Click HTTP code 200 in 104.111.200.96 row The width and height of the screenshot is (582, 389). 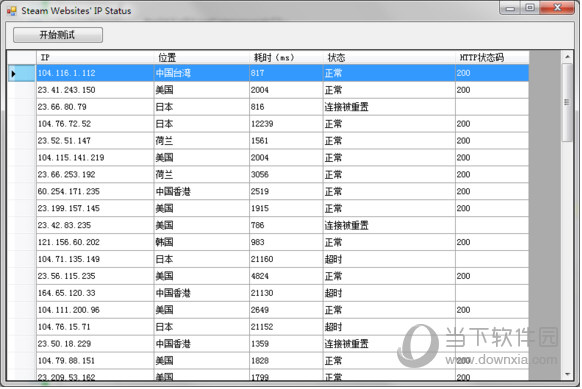[x=492, y=310]
